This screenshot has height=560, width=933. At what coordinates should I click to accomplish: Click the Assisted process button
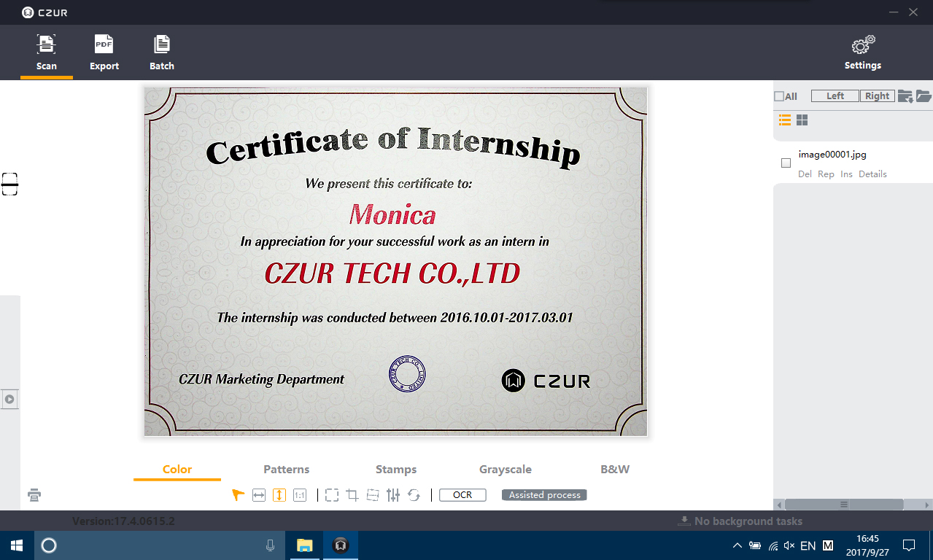click(x=544, y=495)
